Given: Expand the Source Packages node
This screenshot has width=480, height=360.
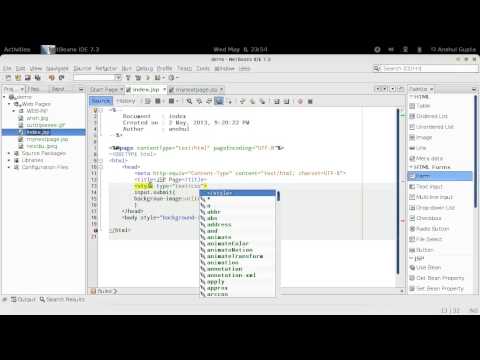Looking at the screenshot, I should click(x=9, y=153).
